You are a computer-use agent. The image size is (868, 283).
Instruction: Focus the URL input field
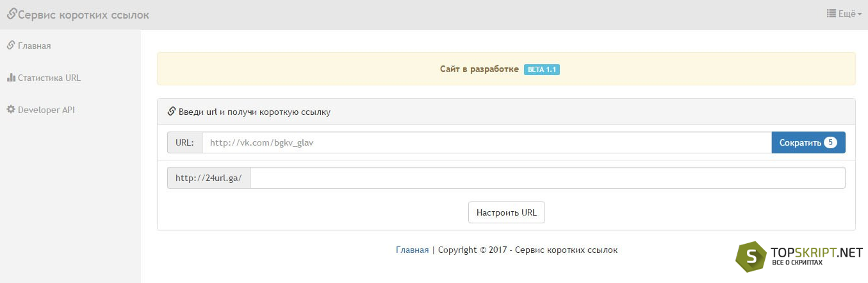coord(487,142)
